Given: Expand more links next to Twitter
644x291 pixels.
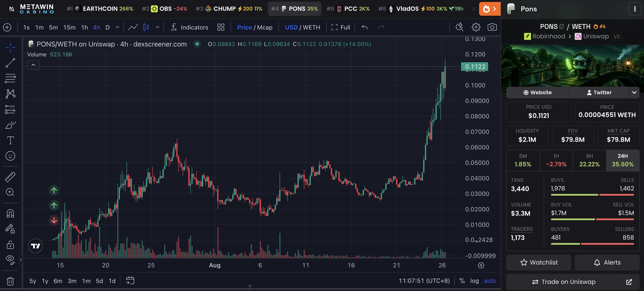Looking at the screenshot, I should tap(634, 93).
